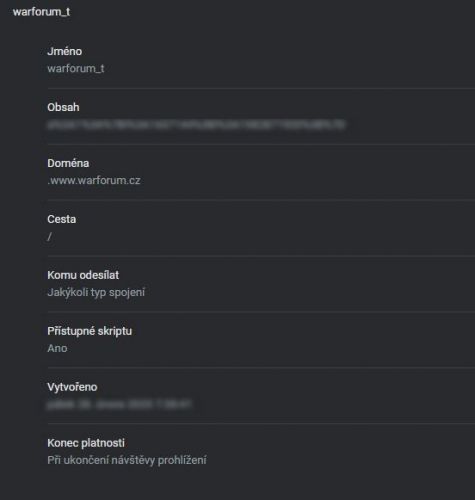
Task: Select the Cesta label
Action: coord(62,219)
